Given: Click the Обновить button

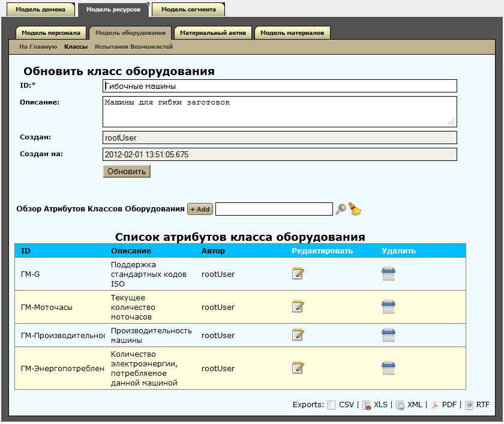Looking at the screenshot, I should point(127,172).
